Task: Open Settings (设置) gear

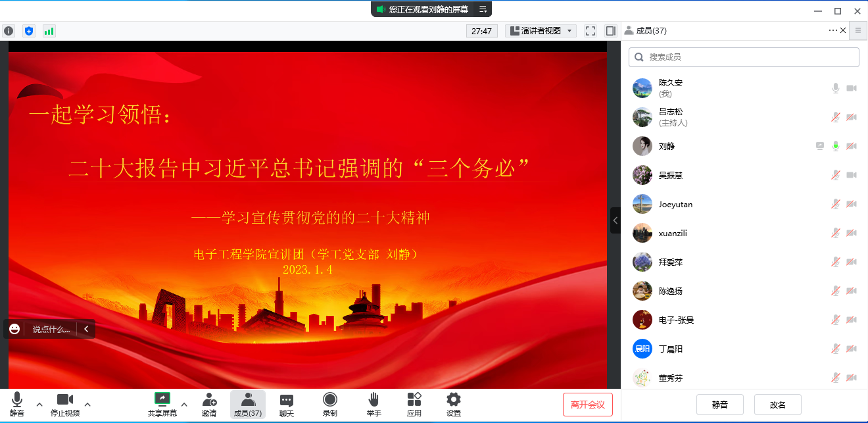Action: [x=454, y=404]
